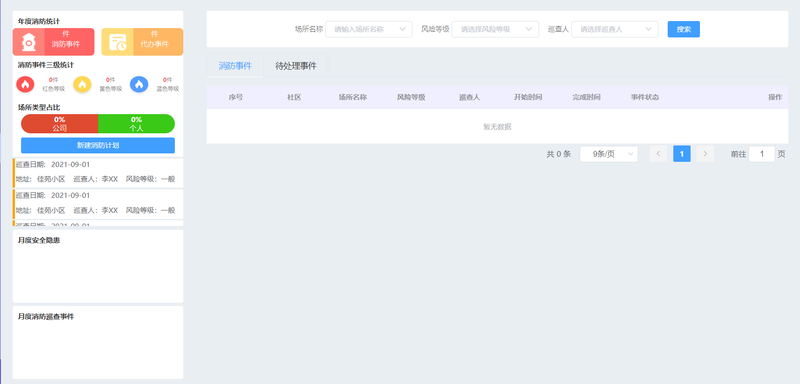Screen dimensions: 800x384
Task: Click the 风险等级 column header
Action: click(x=411, y=97)
